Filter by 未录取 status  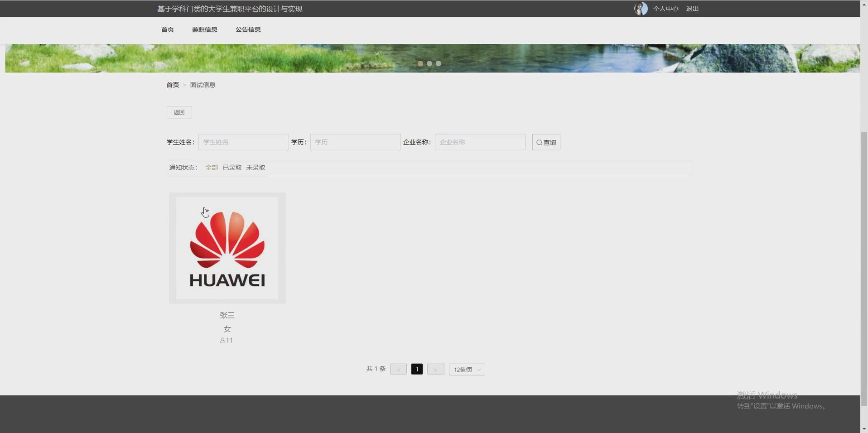pyautogui.click(x=256, y=168)
